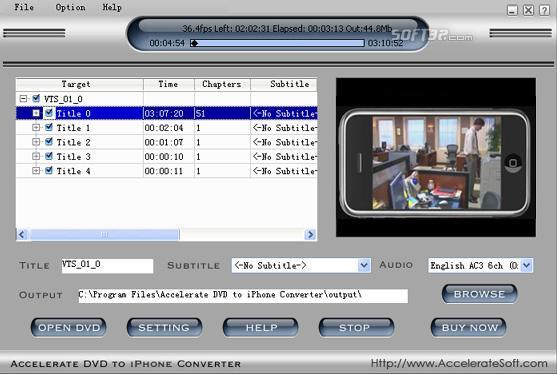Click the Browse button

pyautogui.click(x=480, y=294)
